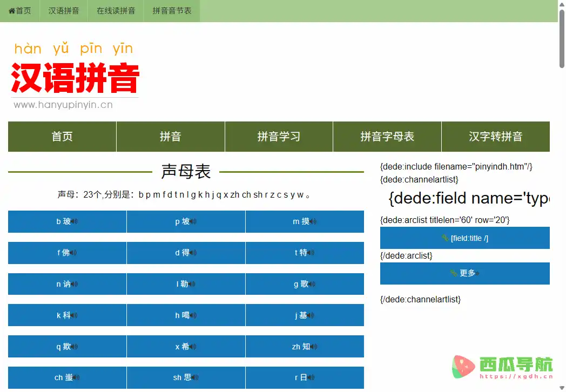This screenshot has height=392, width=566.
Task: Click the {dede:arclist titlelen='60' row='20'} text
Action: click(x=444, y=220)
